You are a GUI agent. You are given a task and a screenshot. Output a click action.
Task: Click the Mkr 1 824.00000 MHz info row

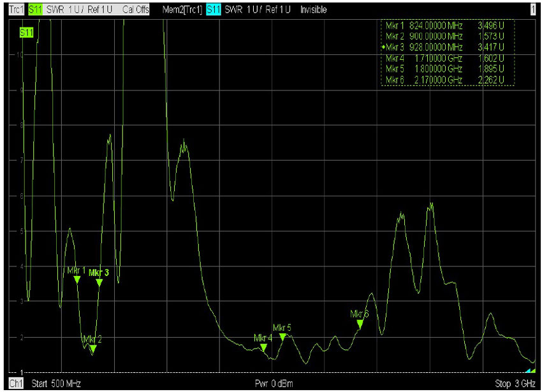pyautogui.click(x=445, y=25)
